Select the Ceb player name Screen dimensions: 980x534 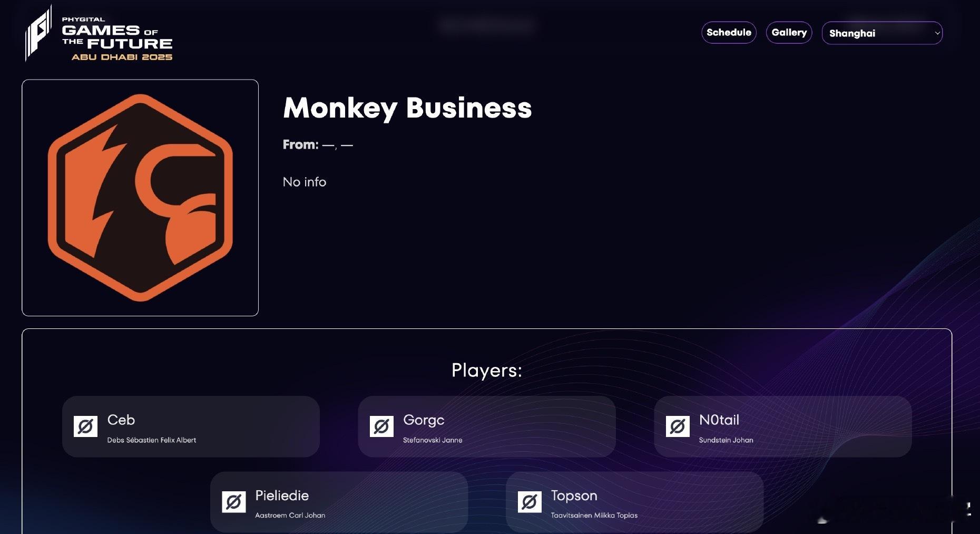(x=121, y=420)
